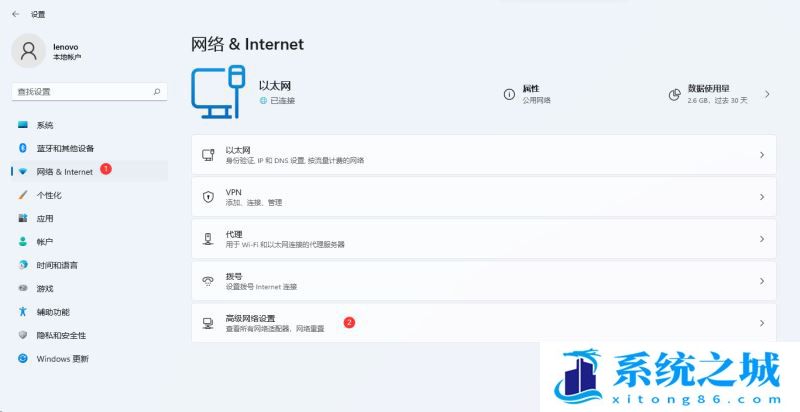800x412 pixels.
Task: Expand the VPN settings row
Action: click(483, 197)
